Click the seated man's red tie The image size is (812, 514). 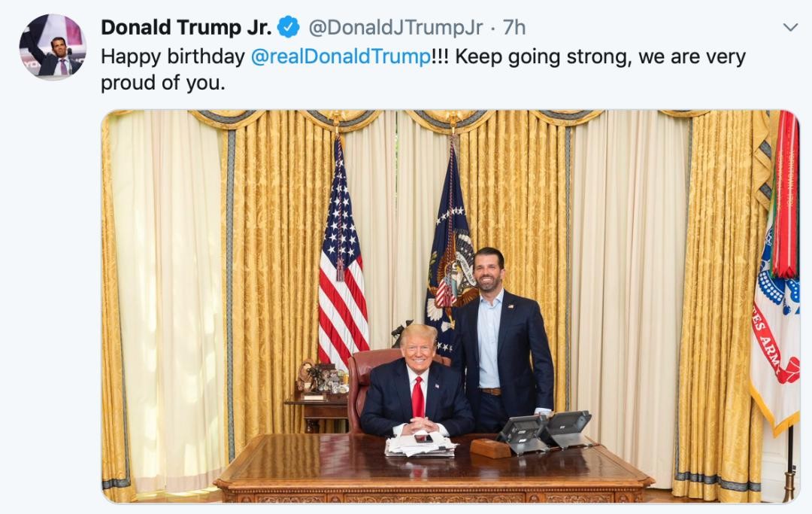pos(418,398)
